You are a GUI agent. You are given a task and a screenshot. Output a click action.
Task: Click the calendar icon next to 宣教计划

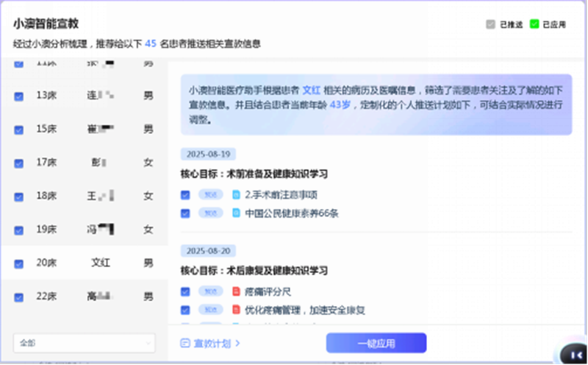click(185, 343)
